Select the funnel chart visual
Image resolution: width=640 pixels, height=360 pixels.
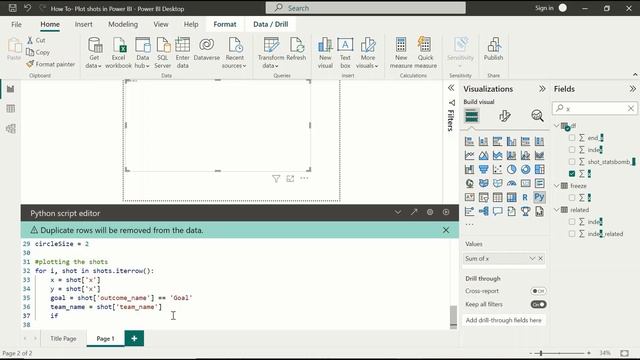pos(483,169)
